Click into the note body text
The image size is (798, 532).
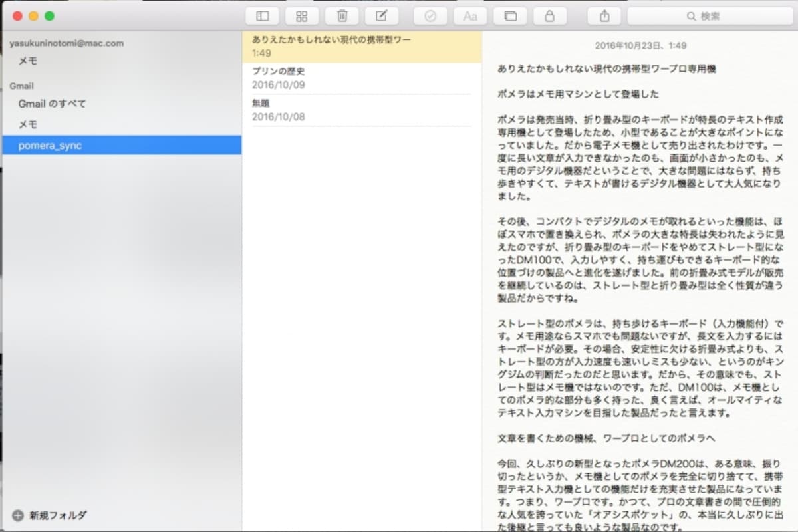tap(640, 293)
